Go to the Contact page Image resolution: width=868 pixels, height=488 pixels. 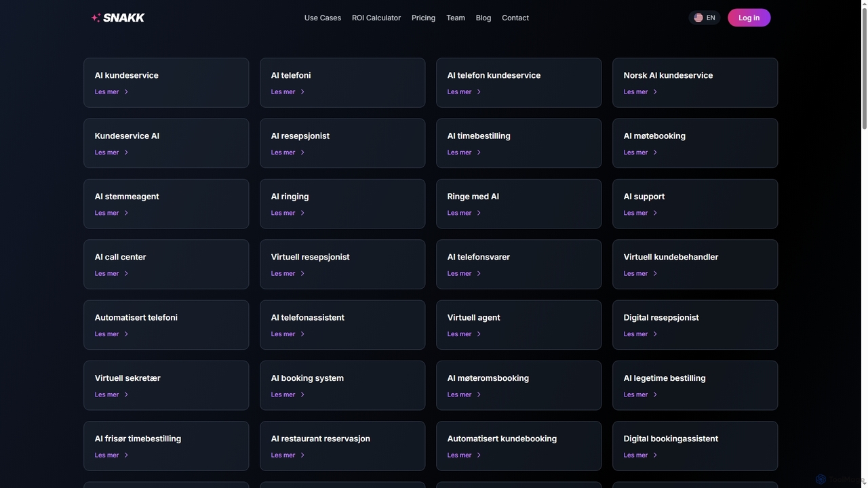(515, 18)
